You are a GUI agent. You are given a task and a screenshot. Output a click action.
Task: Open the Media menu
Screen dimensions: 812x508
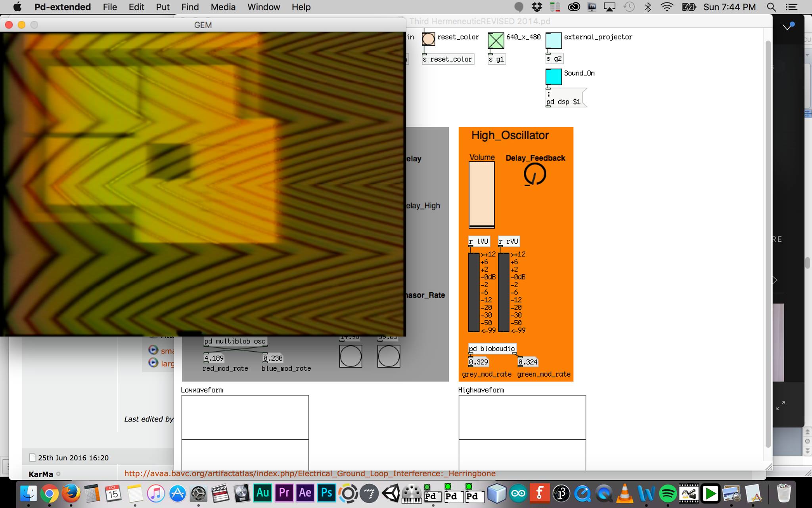pyautogui.click(x=223, y=7)
